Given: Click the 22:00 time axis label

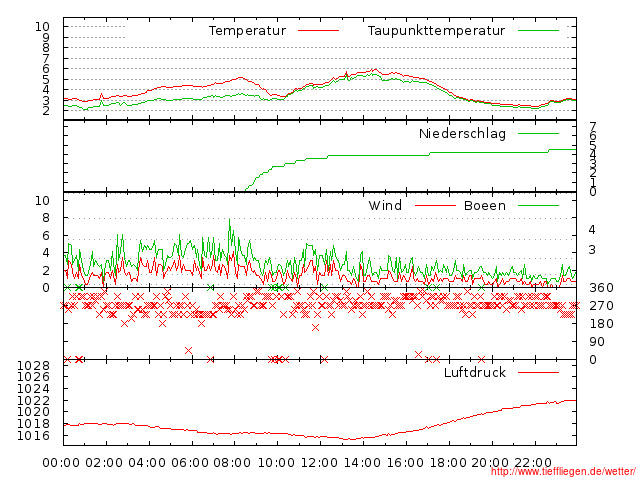Looking at the screenshot, I should (x=533, y=463).
